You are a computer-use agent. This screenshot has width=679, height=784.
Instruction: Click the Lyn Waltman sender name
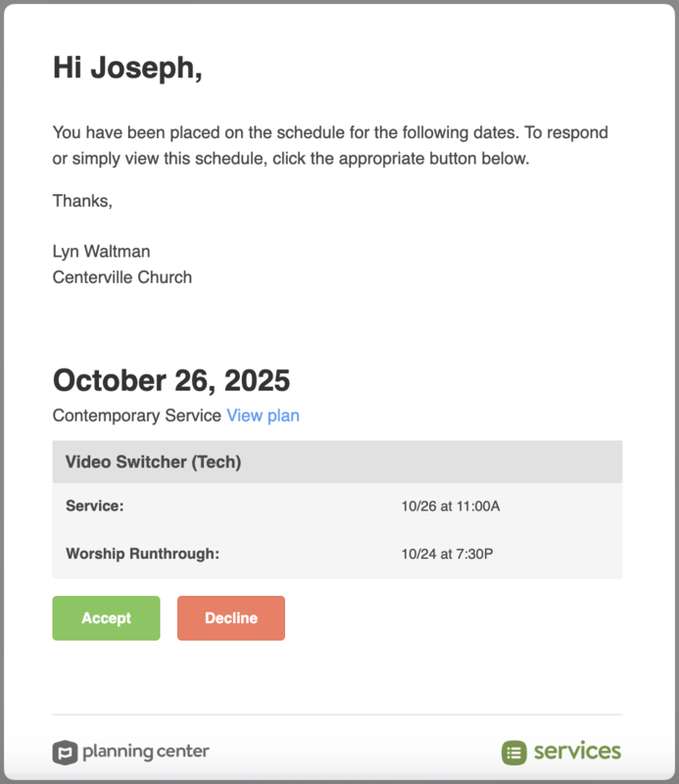(101, 251)
